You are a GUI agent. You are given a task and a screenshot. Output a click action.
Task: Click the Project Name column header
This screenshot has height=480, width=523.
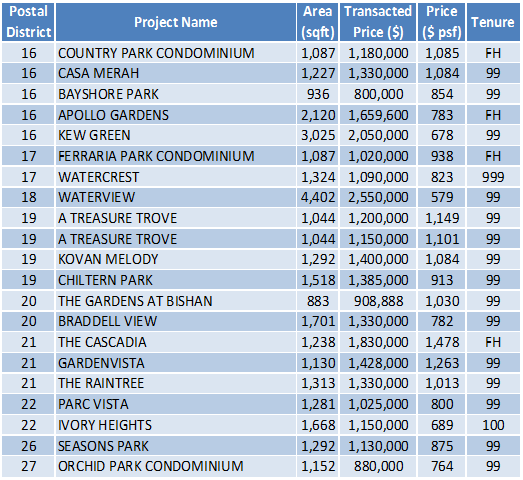pos(176,22)
